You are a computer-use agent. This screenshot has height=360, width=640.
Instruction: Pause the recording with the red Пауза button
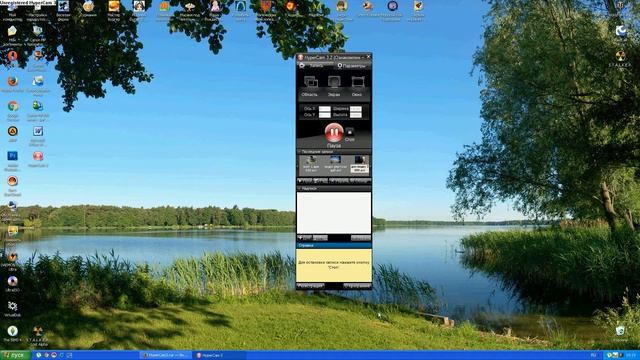pyautogui.click(x=334, y=132)
